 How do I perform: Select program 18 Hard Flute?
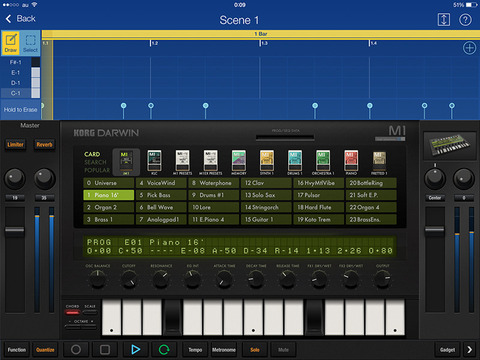(319, 207)
